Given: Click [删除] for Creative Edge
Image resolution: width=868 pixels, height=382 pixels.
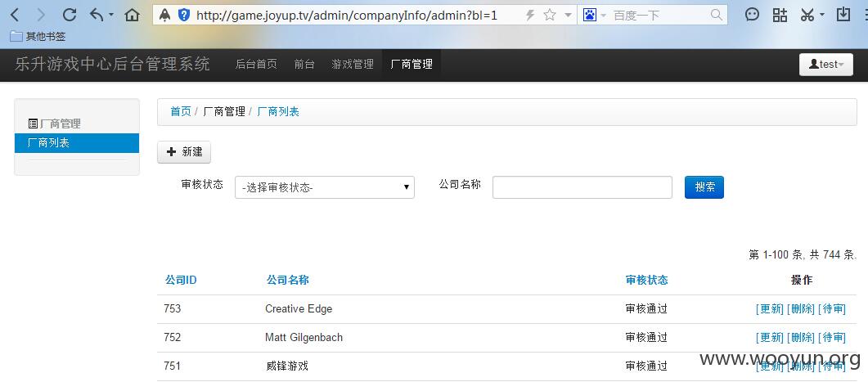Looking at the screenshot, I should point(800,309).
